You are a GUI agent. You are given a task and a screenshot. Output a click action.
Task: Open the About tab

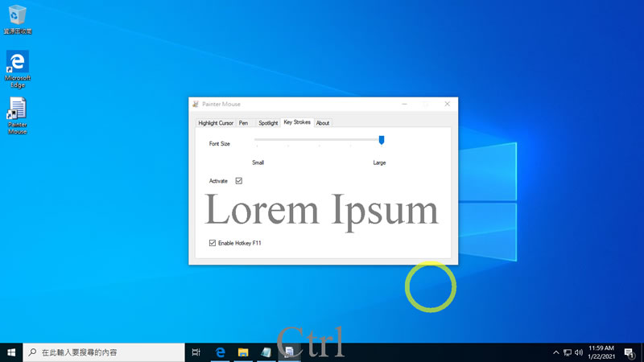pyautogui.click(x=323, y=123)
